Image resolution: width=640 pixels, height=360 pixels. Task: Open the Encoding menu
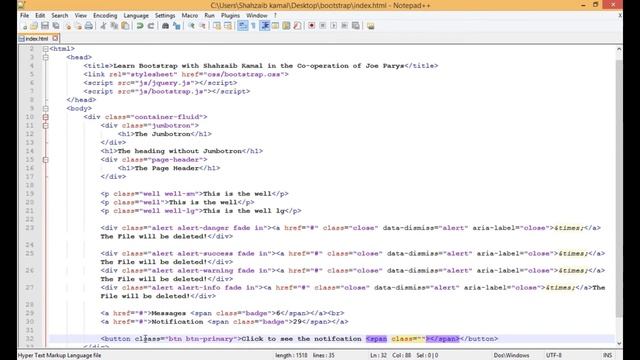[x=105, y=16]
